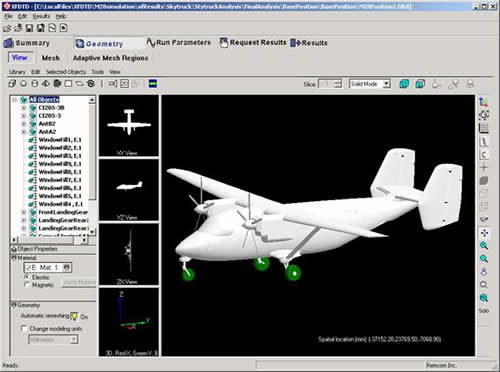Expand the FrontLandingGear tree node
The width and height of the screenshot is (500, 372).
(x=24, y=212)
